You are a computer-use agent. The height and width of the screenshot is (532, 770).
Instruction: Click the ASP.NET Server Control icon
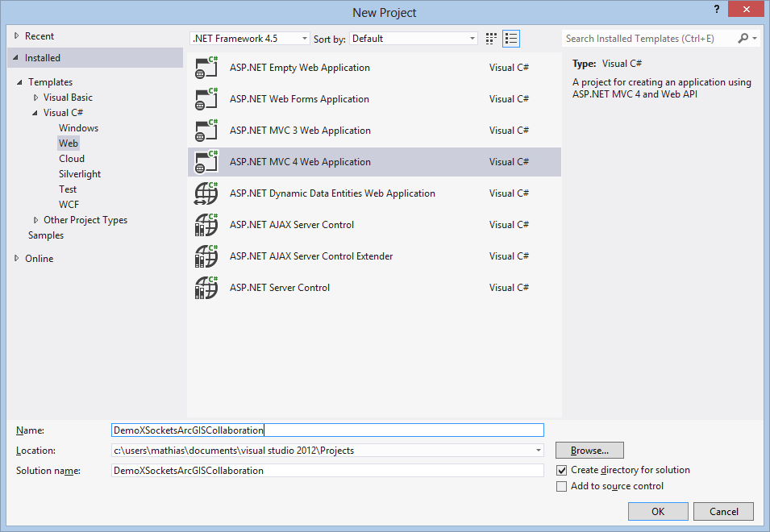click(x=206, y=288)
